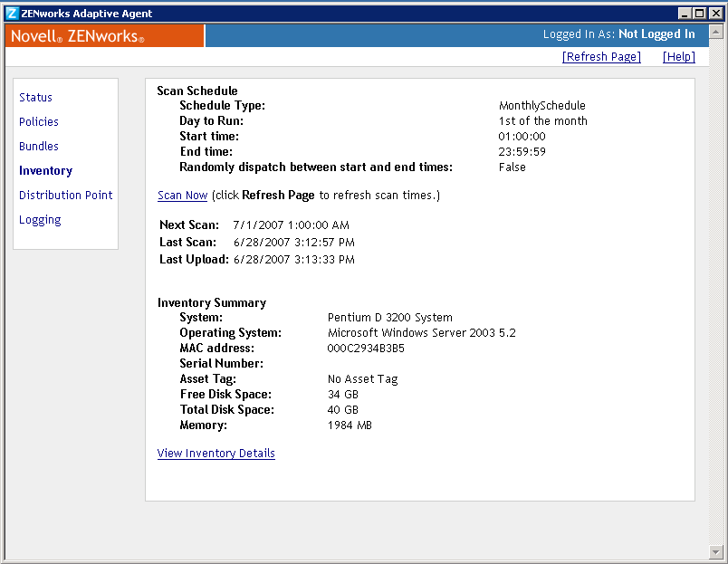Click the scrollbar up arrow
The image size is (728, 564).
[x=715, y=32]
